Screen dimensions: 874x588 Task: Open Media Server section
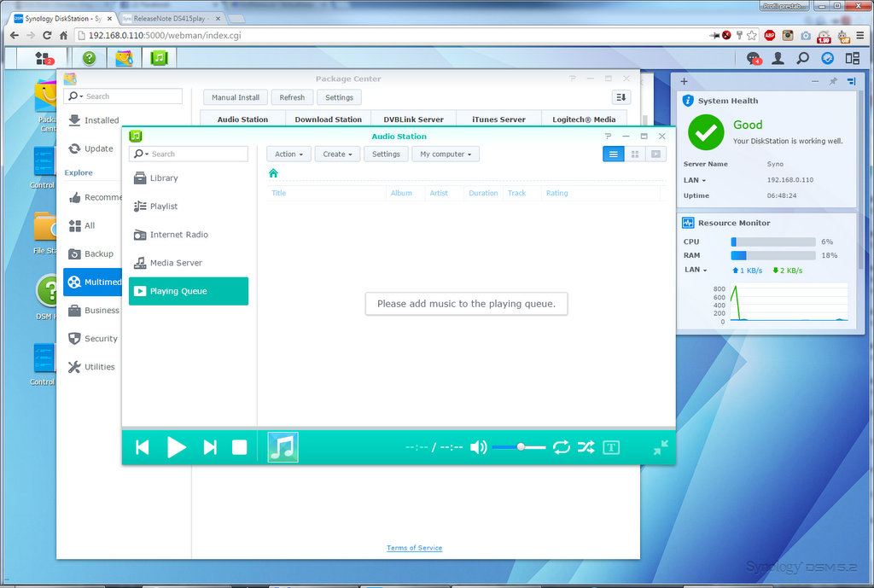[189, 263]
